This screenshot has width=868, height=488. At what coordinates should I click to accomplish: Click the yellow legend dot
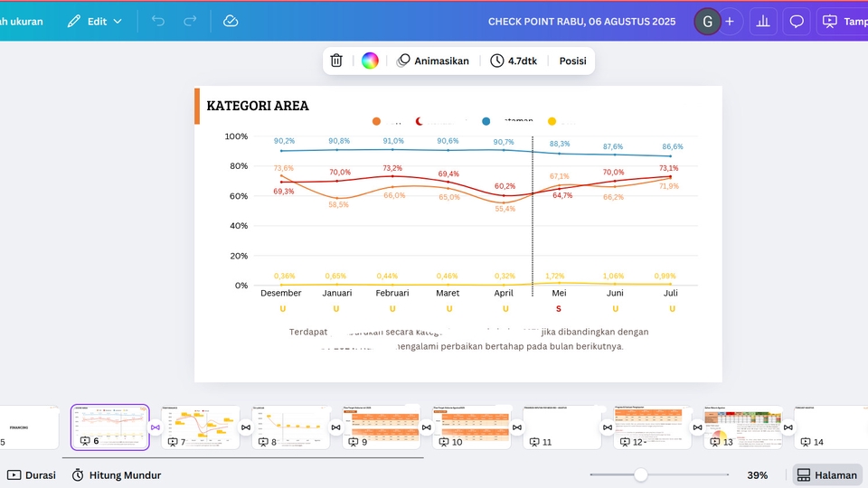(x=552, y=121)
